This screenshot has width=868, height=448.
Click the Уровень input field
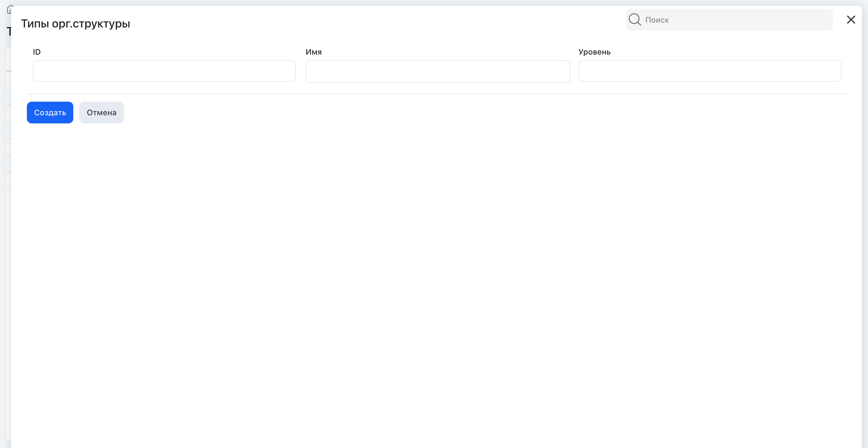[x=710, y=71]
